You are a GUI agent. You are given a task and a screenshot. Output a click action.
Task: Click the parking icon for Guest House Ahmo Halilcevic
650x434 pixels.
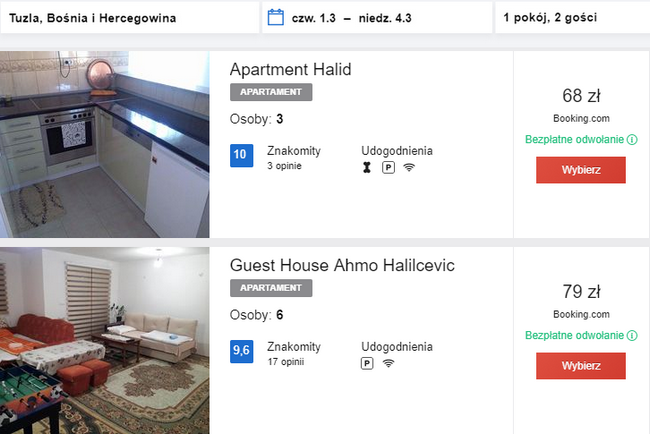tap(368, 362)
